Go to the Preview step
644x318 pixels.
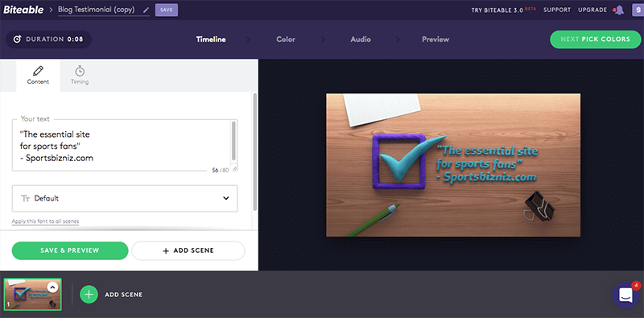pyautogui.click(x=436, y=39)
